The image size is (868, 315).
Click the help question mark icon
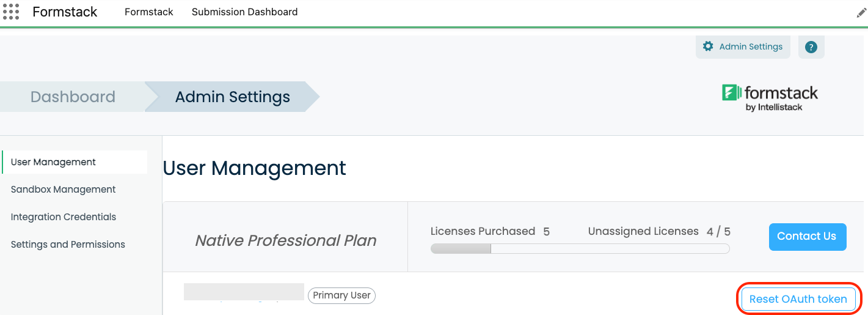(x=811, y=47)
